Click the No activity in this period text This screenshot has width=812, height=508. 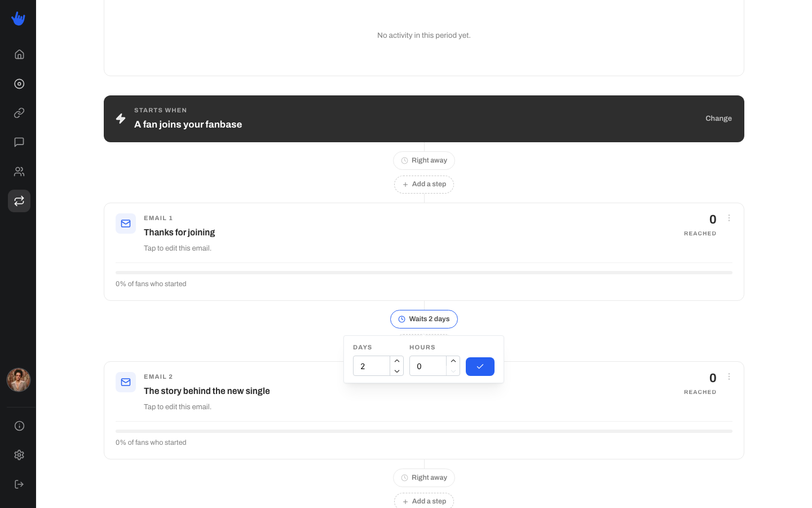tap(424, 36)
